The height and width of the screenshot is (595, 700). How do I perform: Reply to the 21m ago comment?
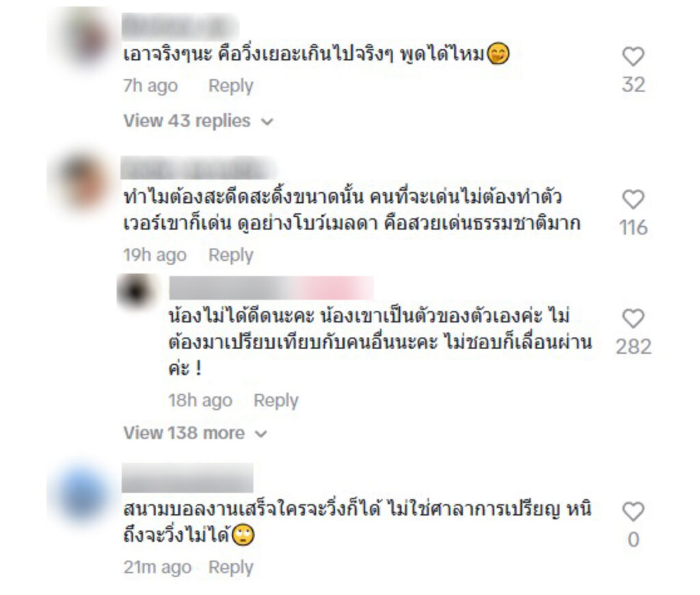(231, 568)
